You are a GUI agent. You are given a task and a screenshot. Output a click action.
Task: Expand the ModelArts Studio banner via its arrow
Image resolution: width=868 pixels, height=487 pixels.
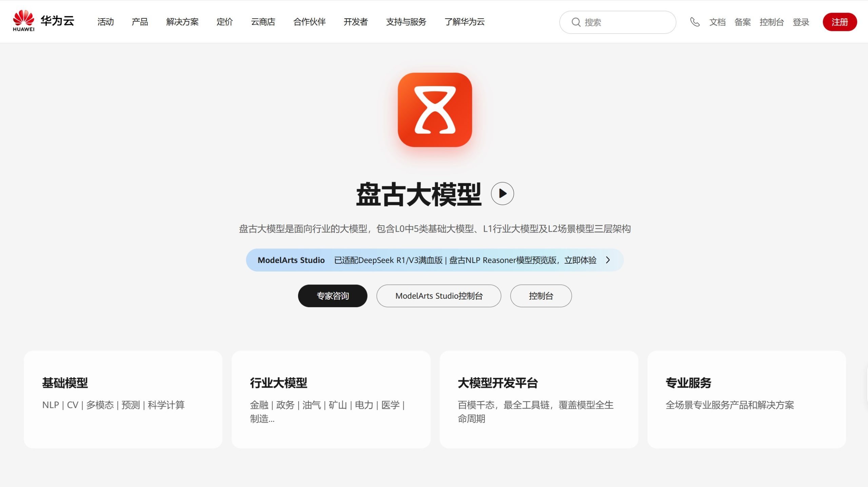[607, 260]
